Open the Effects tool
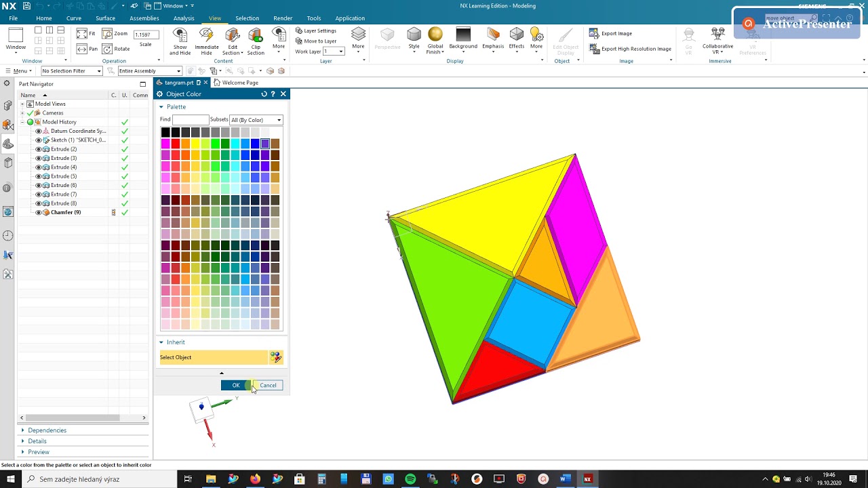868x488 pixels. click(x=517, y=39)
